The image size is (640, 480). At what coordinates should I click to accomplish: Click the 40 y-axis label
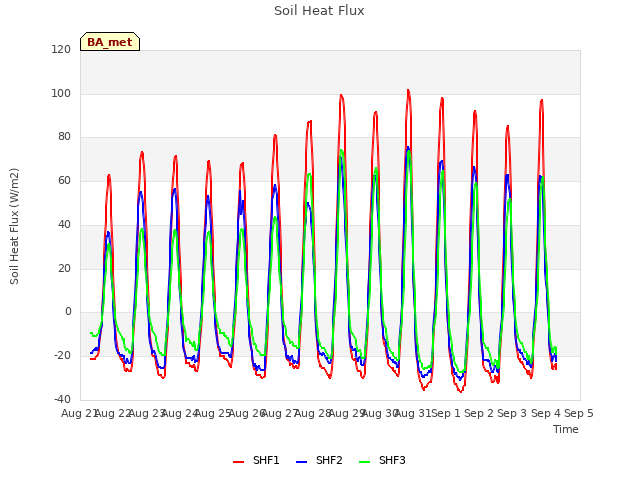coord(64,224)
